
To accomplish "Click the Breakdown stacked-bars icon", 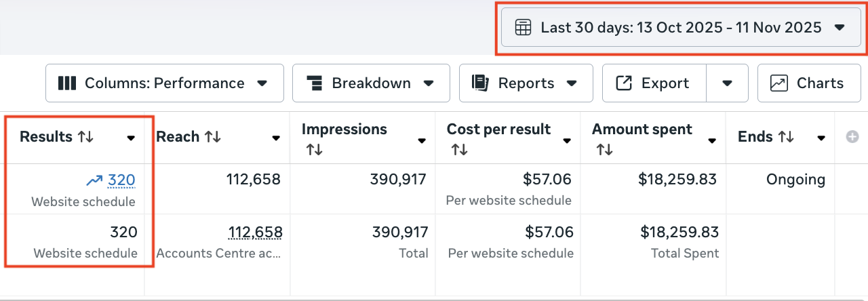I will (314, 83).
